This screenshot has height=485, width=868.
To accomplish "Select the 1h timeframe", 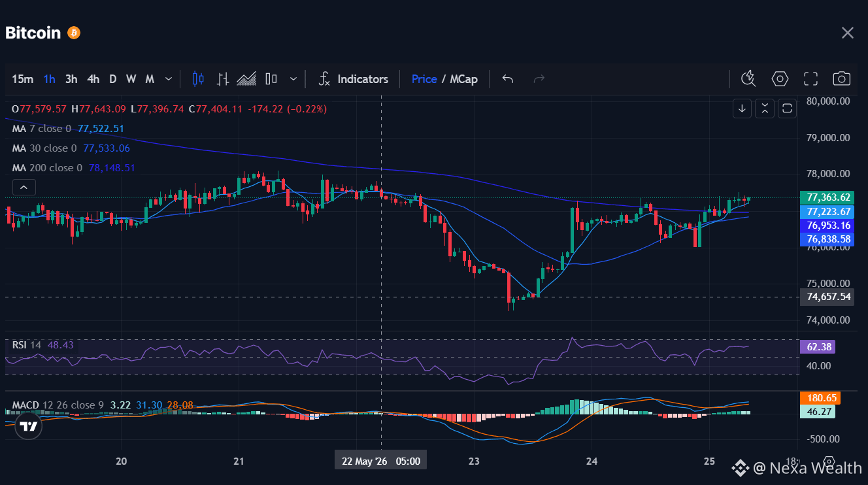I will click(49, 79).
